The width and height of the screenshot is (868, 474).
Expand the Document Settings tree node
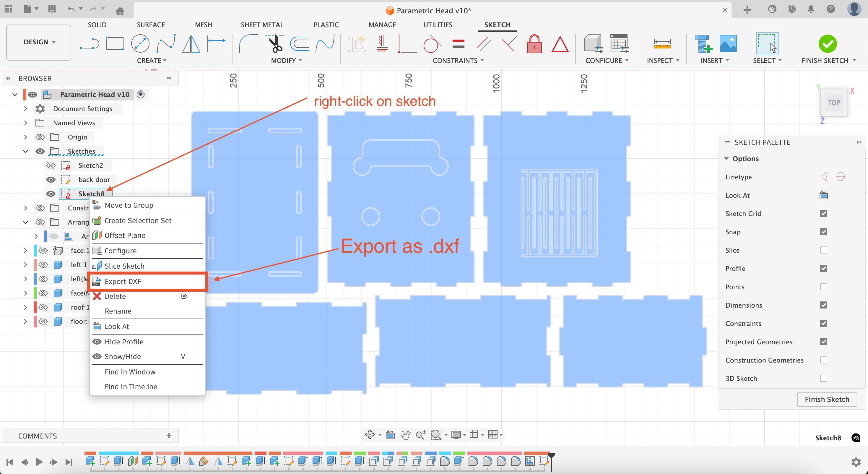25,109
